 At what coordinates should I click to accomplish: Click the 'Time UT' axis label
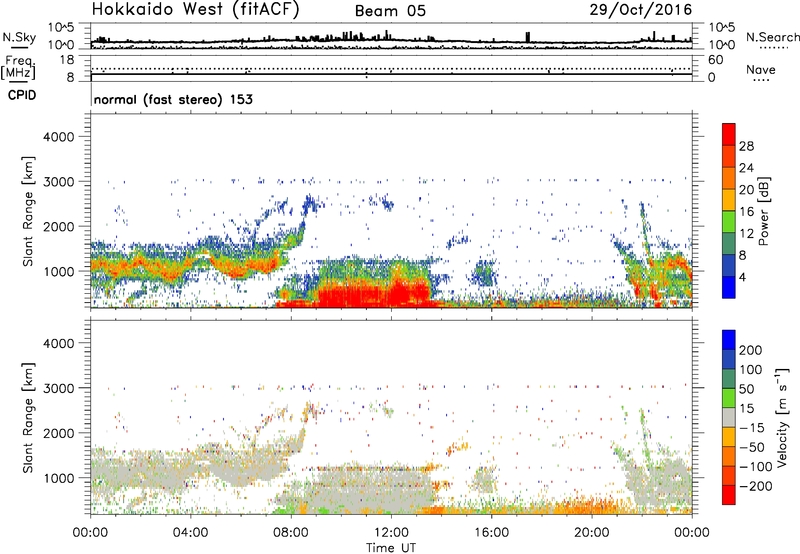391,547
